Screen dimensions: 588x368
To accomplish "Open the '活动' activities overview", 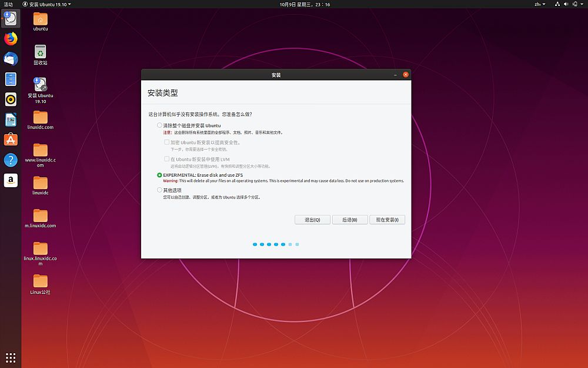I will click(8, 4).
